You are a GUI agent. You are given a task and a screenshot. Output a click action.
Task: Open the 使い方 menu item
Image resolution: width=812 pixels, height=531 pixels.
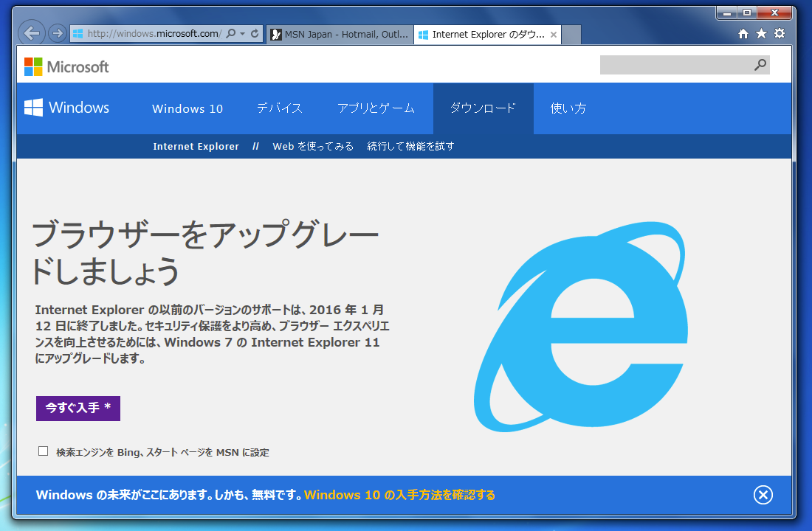tap(568, 108)
